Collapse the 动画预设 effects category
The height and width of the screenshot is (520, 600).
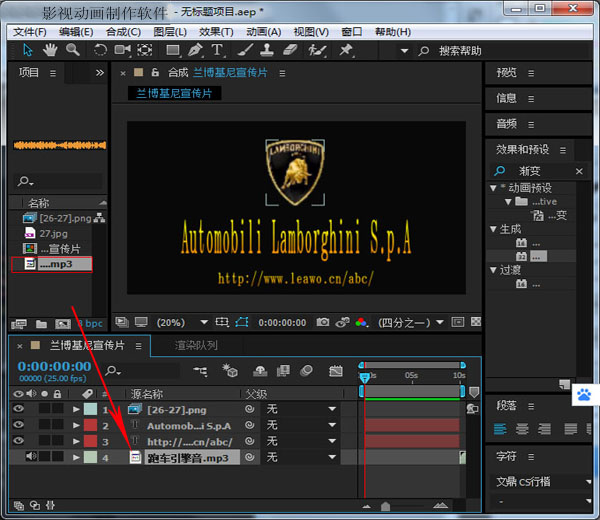click(493, 188)
